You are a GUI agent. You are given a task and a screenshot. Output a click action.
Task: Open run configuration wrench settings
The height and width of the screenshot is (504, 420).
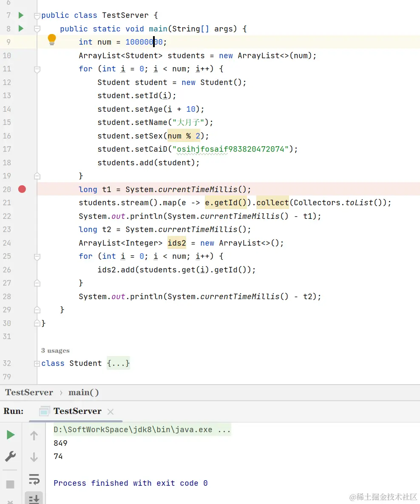11,457
